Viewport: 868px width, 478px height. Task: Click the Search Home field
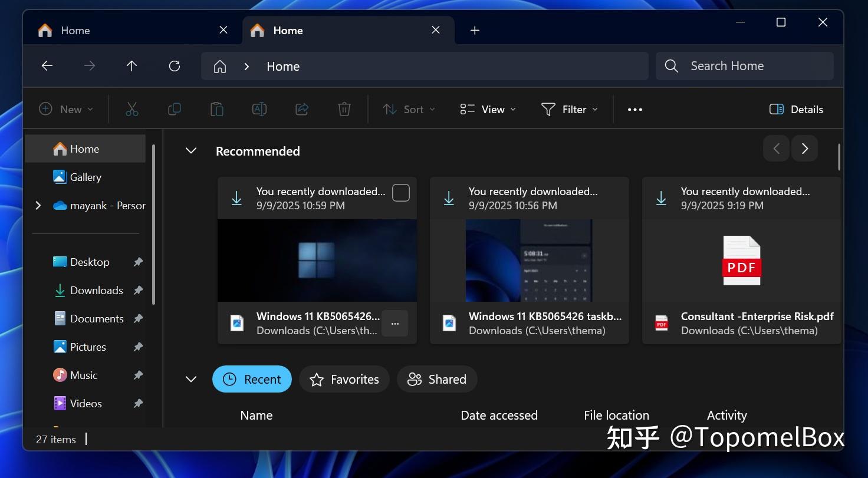click(745, 66)
